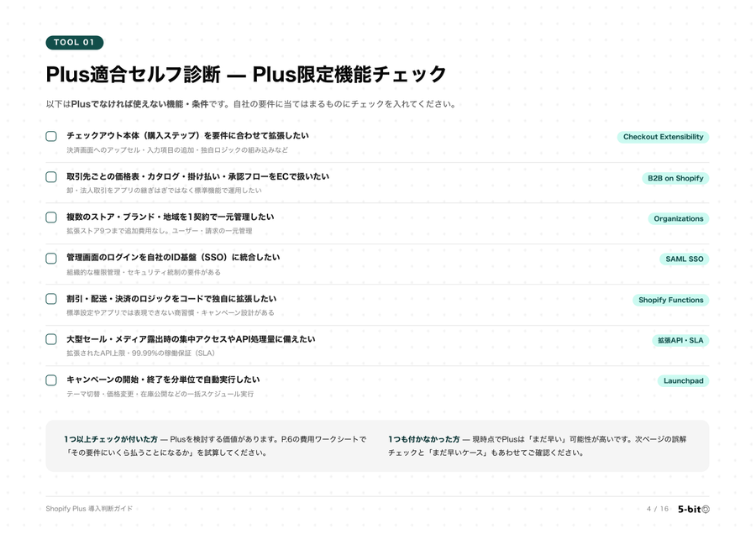
Task: Click the text 決済画面へのアップセル description
Action: [x=177, y=150]
